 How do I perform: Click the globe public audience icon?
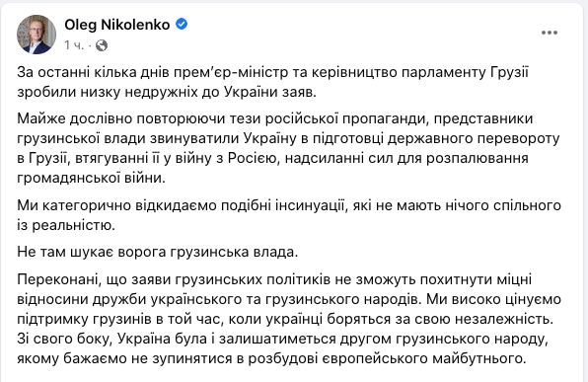[x=102, y=45]
